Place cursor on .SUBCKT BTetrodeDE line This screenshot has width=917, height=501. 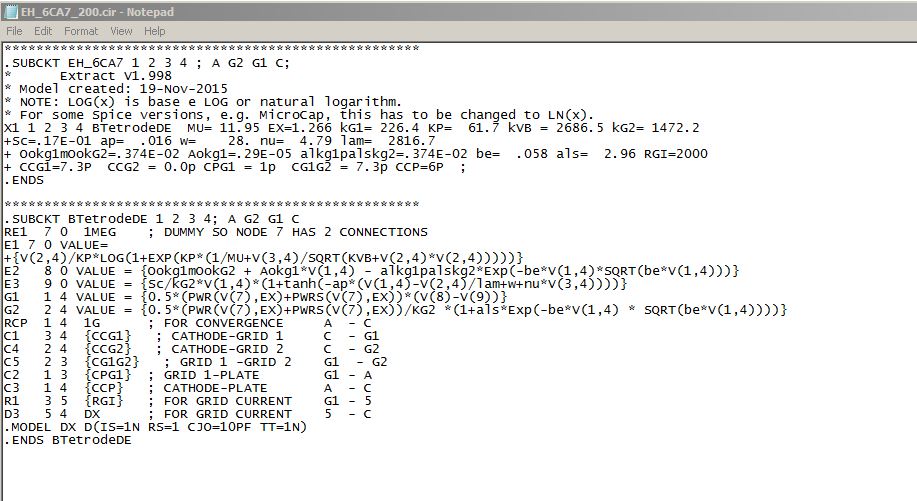[x=152, y=219]
